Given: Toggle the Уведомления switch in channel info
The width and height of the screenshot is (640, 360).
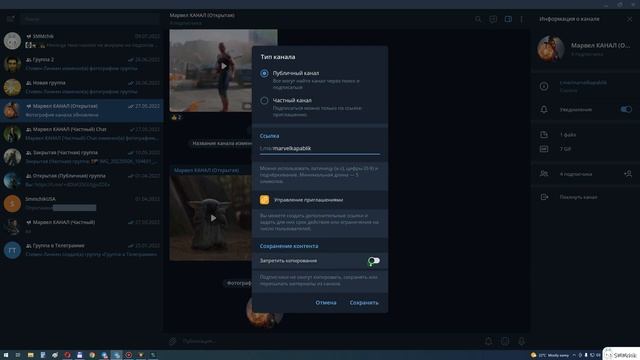Looking at the screenshot, I should pyautogui.click(x=626, y=109).
